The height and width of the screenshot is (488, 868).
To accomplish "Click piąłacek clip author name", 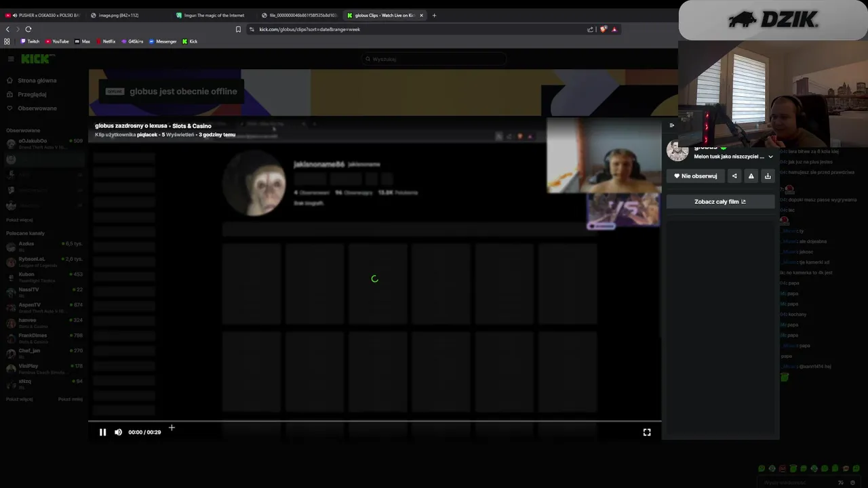I will tap(147, 135).
